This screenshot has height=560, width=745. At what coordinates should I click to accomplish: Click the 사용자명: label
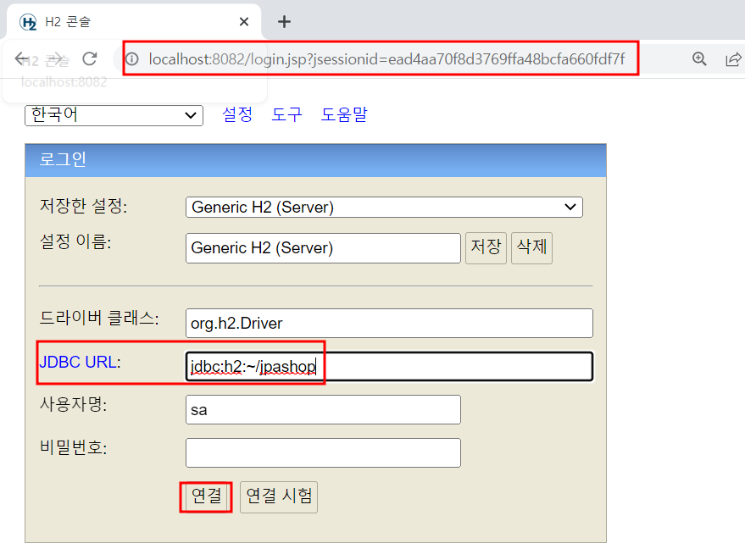coord(74,404)
